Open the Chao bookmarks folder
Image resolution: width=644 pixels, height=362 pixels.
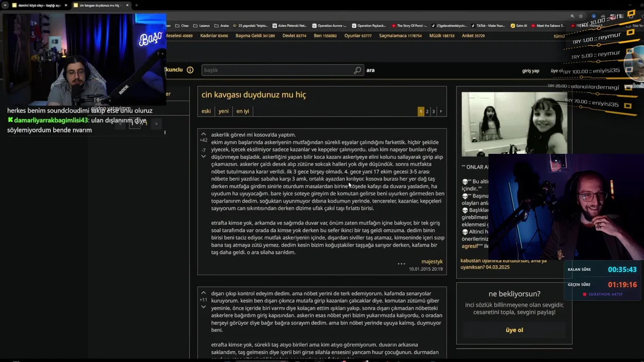[x=182, y=26]
